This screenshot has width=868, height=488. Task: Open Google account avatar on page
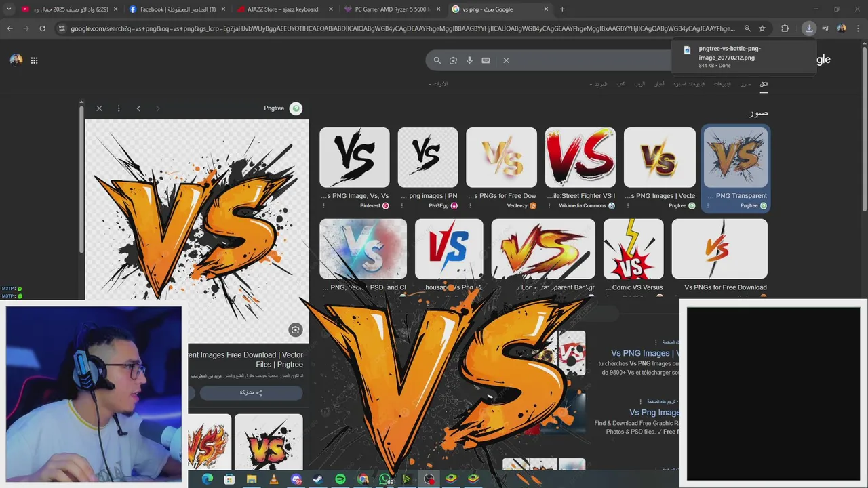(x=16, y=60)
